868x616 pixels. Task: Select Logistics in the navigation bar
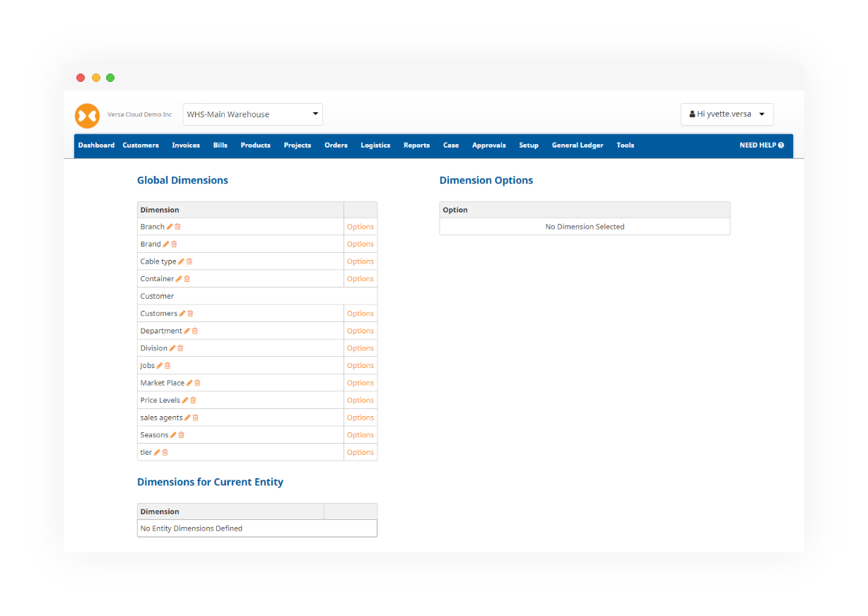pos(375,146)
